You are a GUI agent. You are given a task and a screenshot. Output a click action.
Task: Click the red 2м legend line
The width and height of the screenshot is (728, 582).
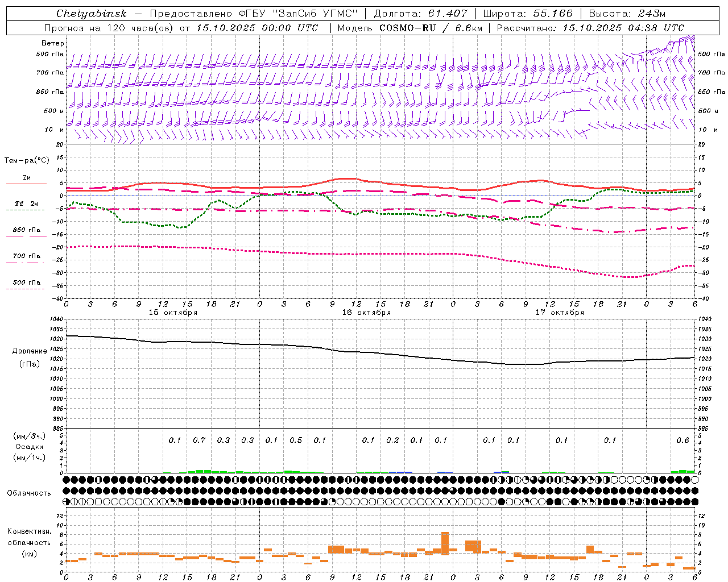[26, 184]
